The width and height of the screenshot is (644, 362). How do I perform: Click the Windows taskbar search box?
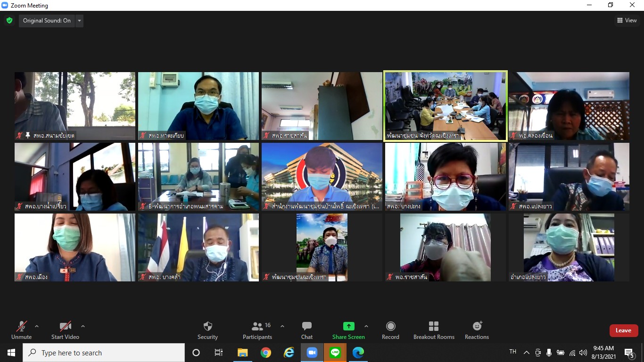pos(104,353)
